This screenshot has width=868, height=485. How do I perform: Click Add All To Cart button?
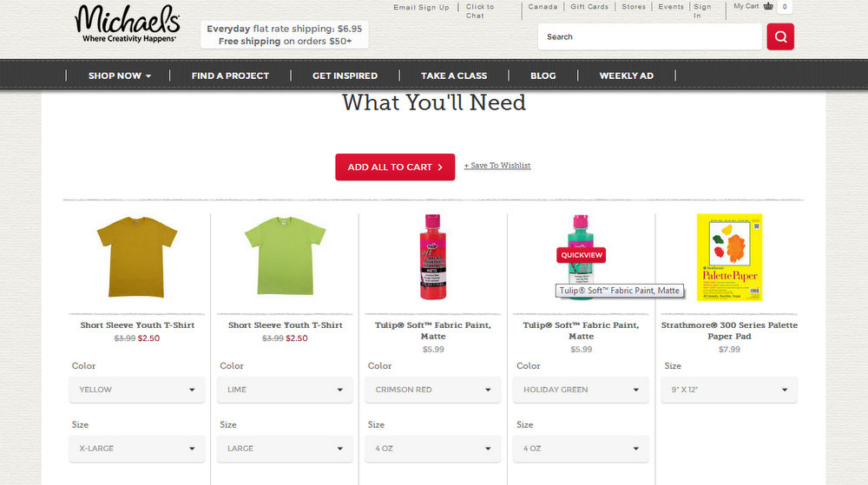click(x=395, y=167)
